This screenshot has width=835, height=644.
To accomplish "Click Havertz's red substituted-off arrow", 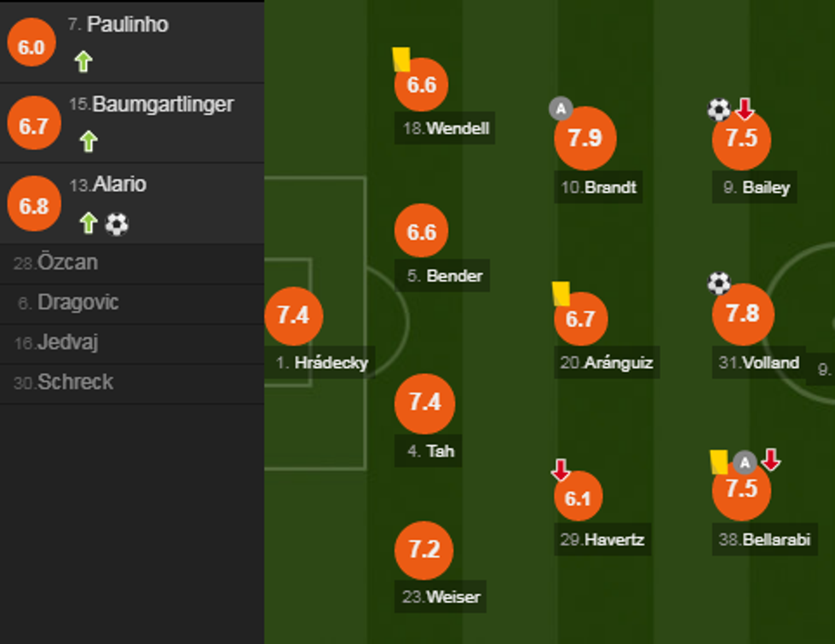I will coord(561,469).
